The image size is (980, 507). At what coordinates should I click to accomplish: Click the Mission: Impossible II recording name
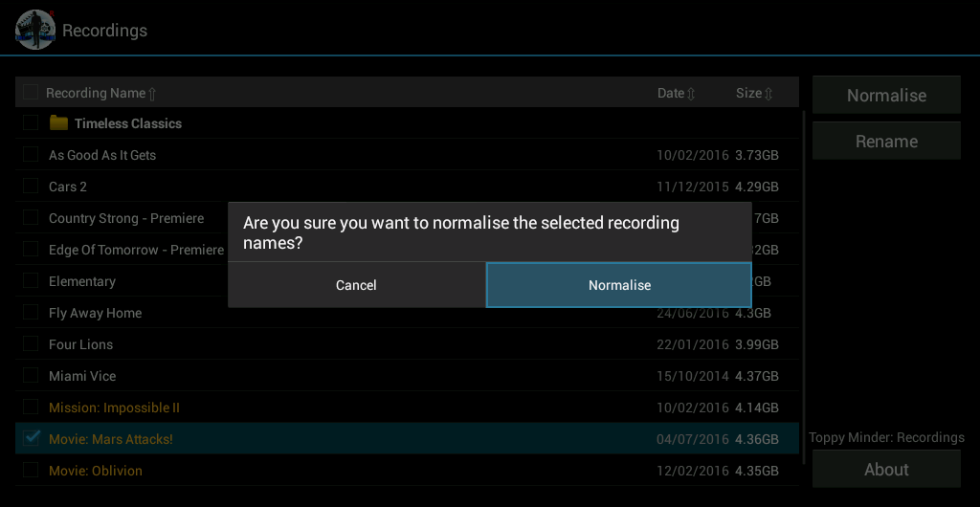(x=114, y=408)
